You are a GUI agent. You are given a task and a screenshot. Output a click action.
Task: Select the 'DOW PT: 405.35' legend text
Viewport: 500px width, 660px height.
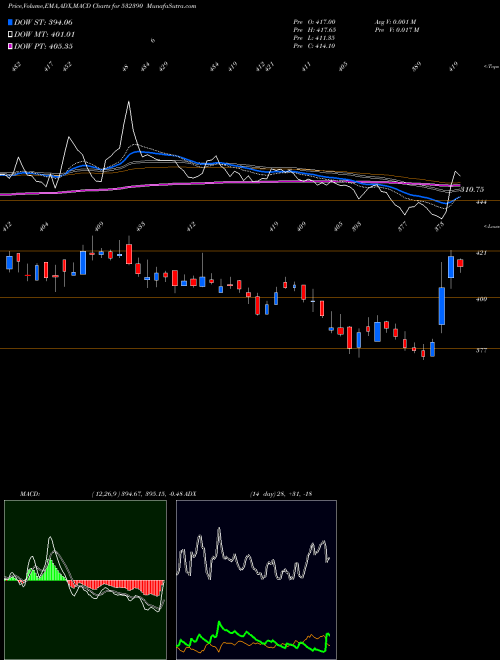[x=43, y=46]
